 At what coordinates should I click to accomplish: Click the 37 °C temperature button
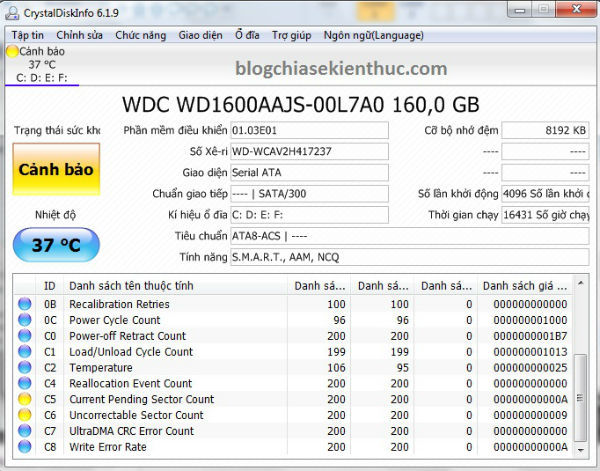pyautogui.click(x=56, y=245)
